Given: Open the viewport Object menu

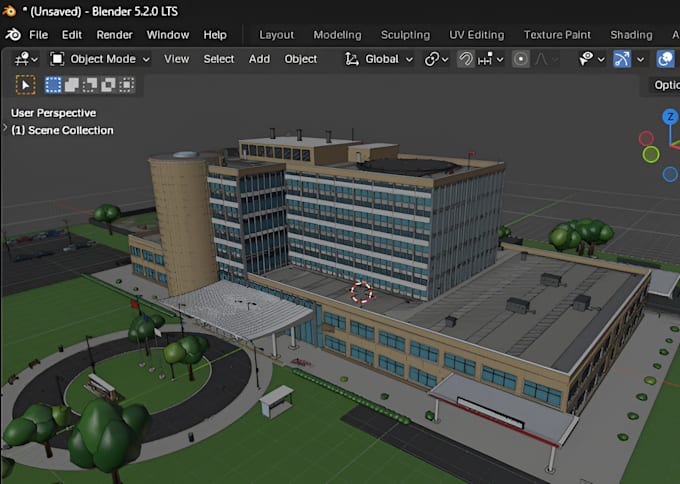Looking at the screenshot, I should 301,59.
